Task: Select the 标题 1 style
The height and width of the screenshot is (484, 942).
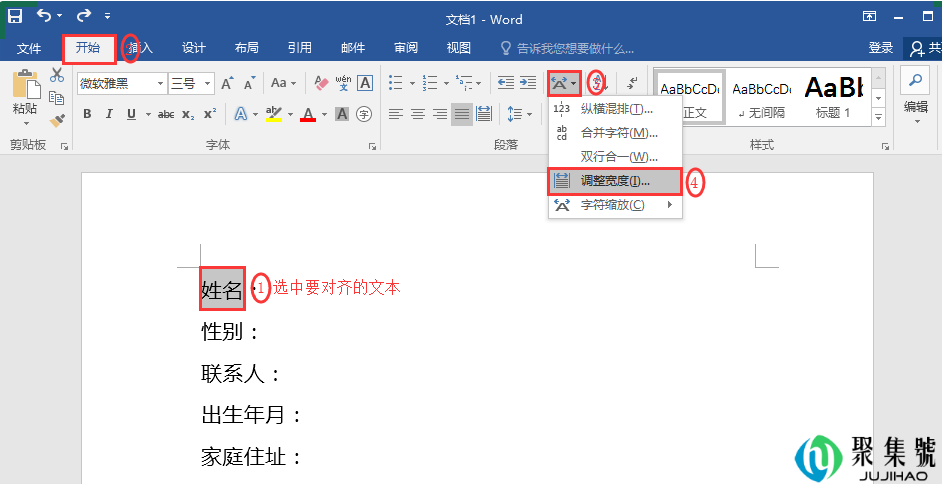Action: 833,97
